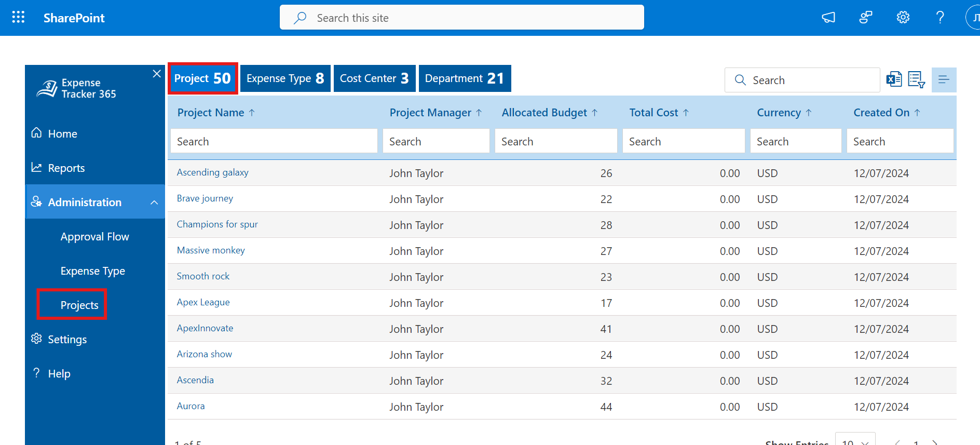Collapse the Administration menu chevron
Screen dimensions: 980x445
pos(154,202)
